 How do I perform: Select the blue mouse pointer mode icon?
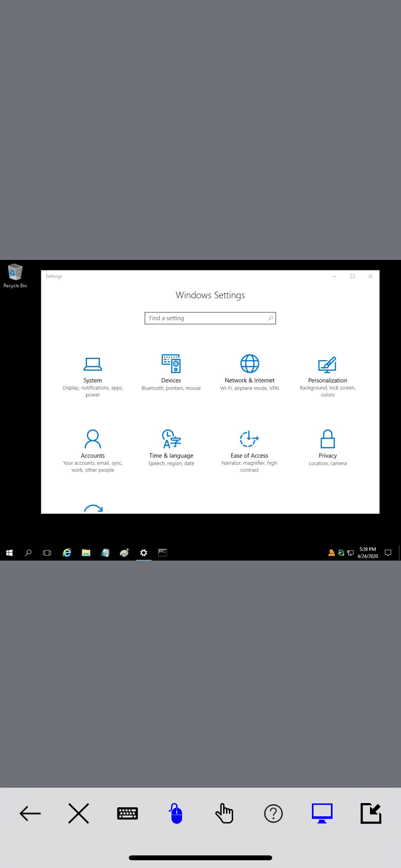[x=176, y=813]
